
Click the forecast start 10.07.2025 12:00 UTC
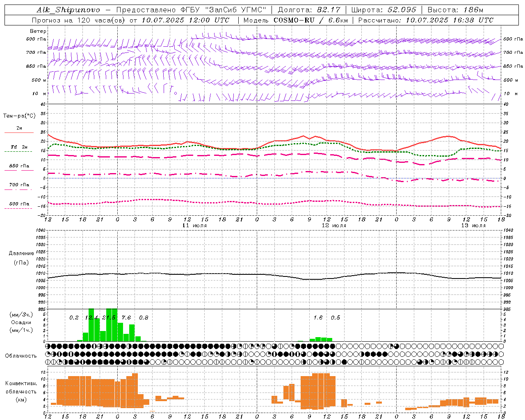pos(185,20)
